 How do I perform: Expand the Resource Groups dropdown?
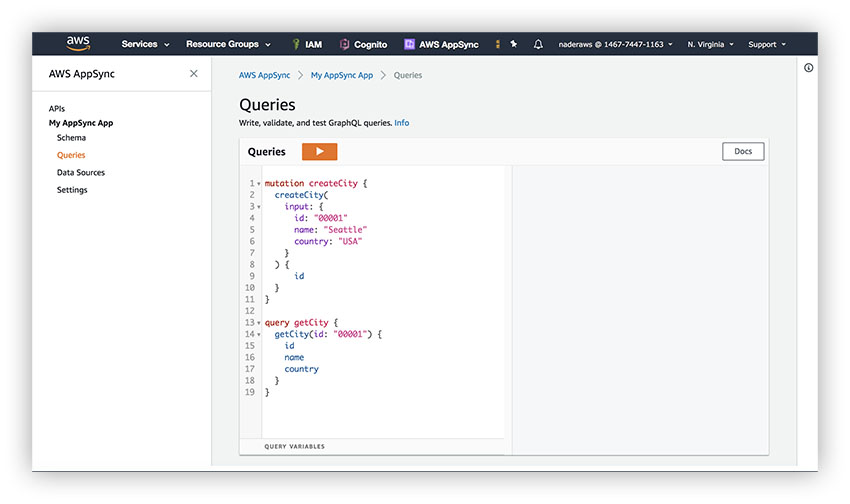tap(228, 44)
